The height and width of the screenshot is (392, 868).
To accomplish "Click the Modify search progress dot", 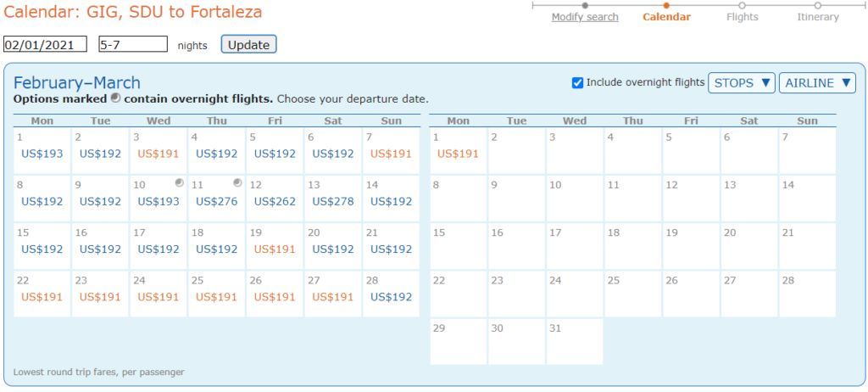I will coord(585,6).
